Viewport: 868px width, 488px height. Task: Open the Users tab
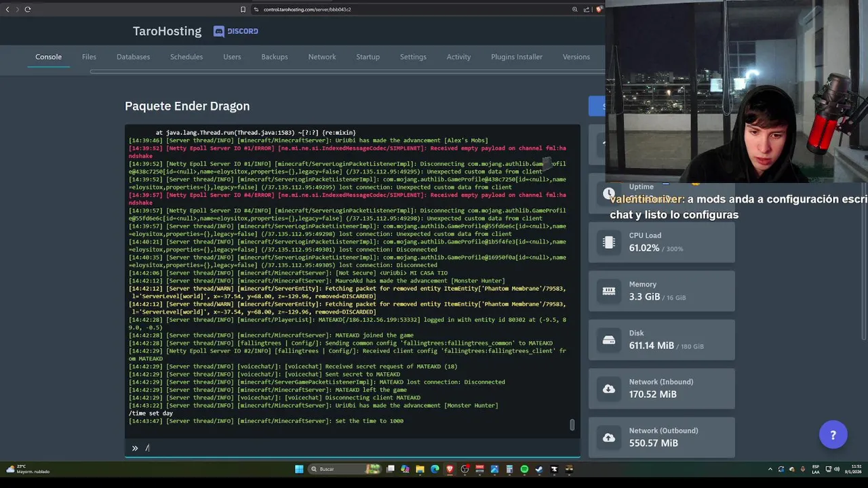click(232, 57)
